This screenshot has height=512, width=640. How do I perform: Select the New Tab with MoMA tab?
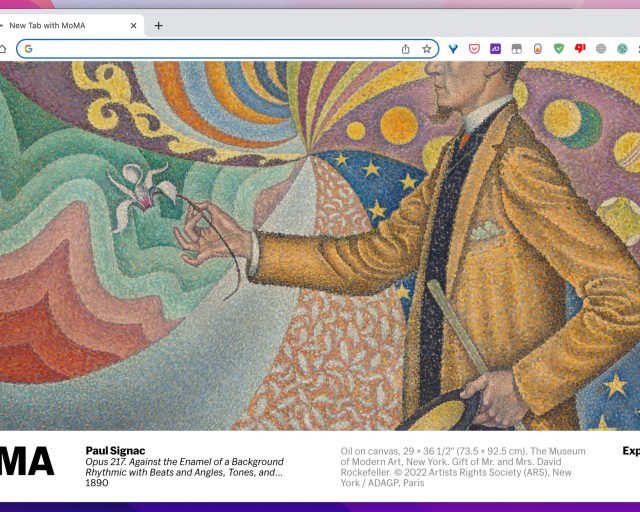click(x=71, y=26)
